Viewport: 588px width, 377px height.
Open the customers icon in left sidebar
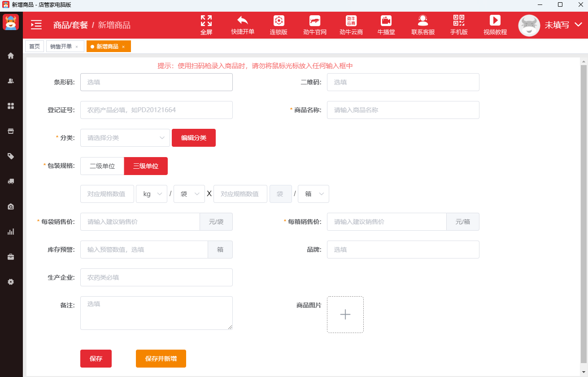tap(11, 81)
